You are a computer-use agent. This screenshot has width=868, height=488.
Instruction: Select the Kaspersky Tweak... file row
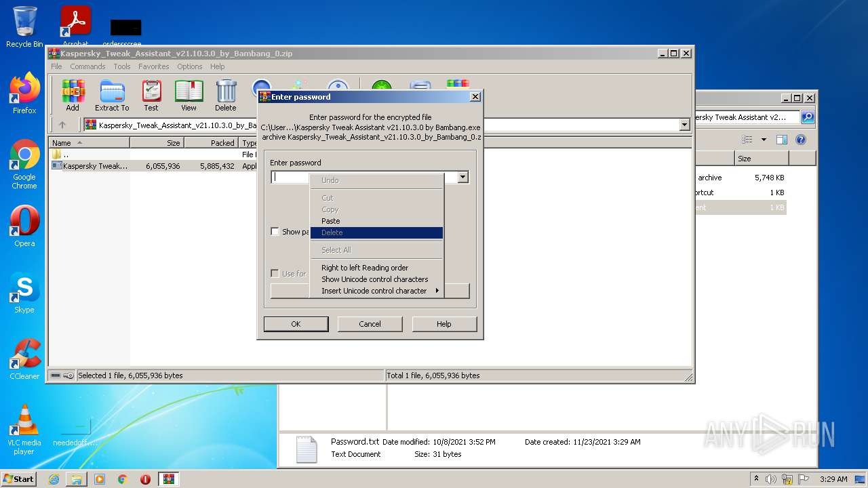click(x=153, y=166)
